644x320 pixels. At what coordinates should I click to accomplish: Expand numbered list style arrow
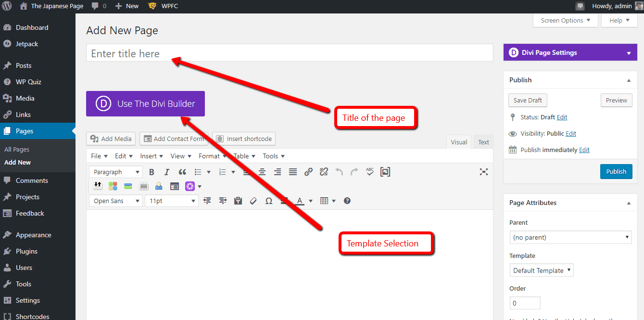click(233, 172)
